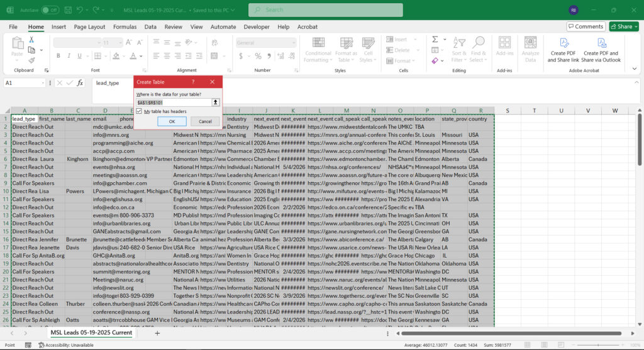Click the Select All corner triangle

[7, 111]
